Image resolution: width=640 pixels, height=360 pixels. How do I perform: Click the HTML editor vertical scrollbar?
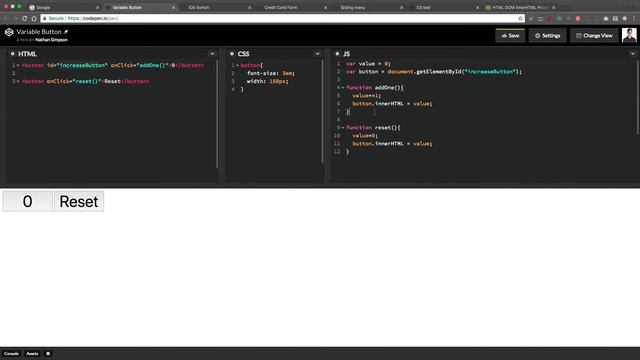(x=217, y=114)
